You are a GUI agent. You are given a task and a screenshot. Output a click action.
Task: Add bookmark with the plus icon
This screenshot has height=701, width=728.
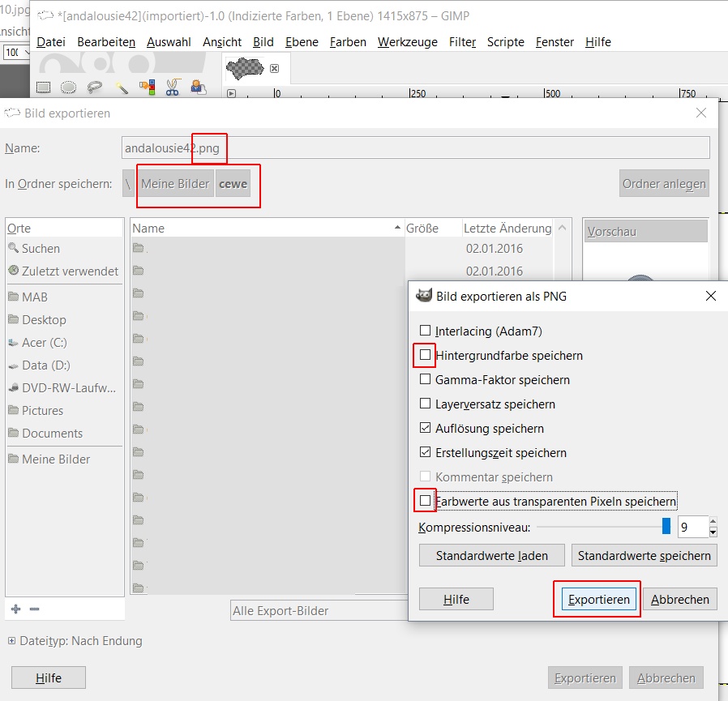point(15,609)
